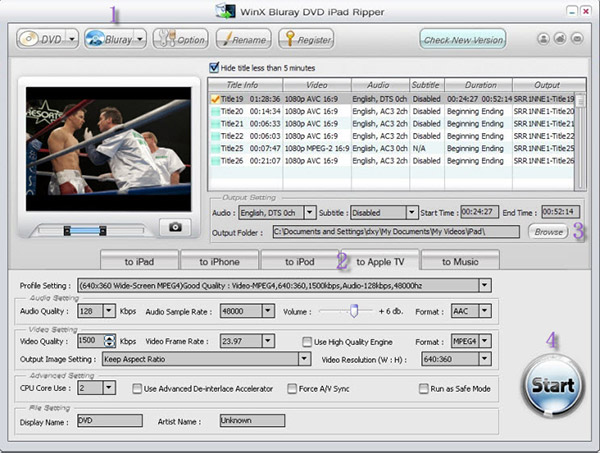Enable Use Advanced De-interlace Accelerator
600x453 pixels.
pos(137,389)
